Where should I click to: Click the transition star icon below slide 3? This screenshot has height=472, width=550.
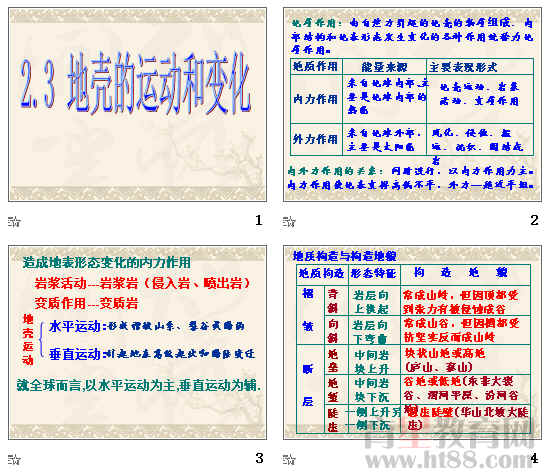point(14,459)
